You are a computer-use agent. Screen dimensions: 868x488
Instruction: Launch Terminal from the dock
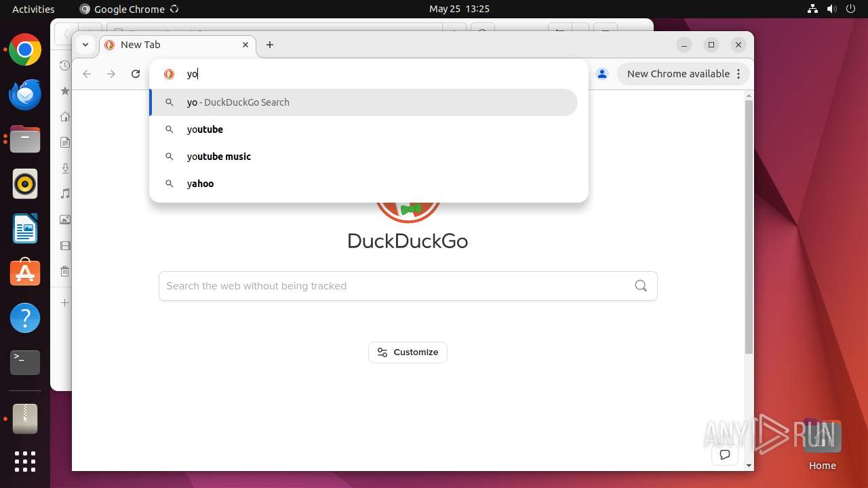coord(25,363)
